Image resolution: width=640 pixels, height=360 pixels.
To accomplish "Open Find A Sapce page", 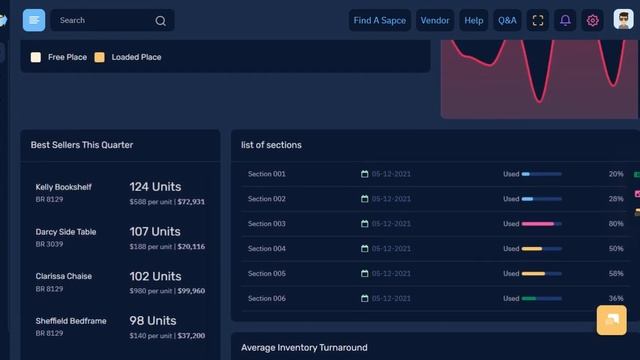I will tap(380, 20).
